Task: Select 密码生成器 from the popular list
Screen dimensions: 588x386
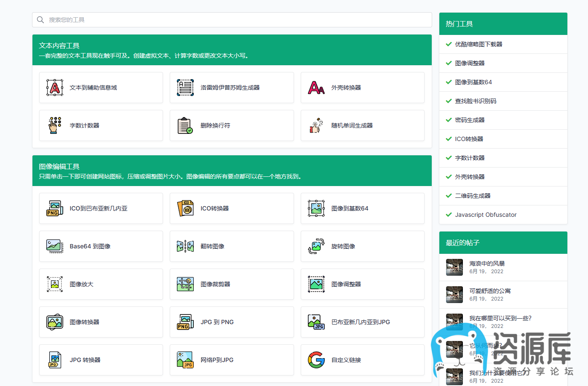Action: [470, 120]
